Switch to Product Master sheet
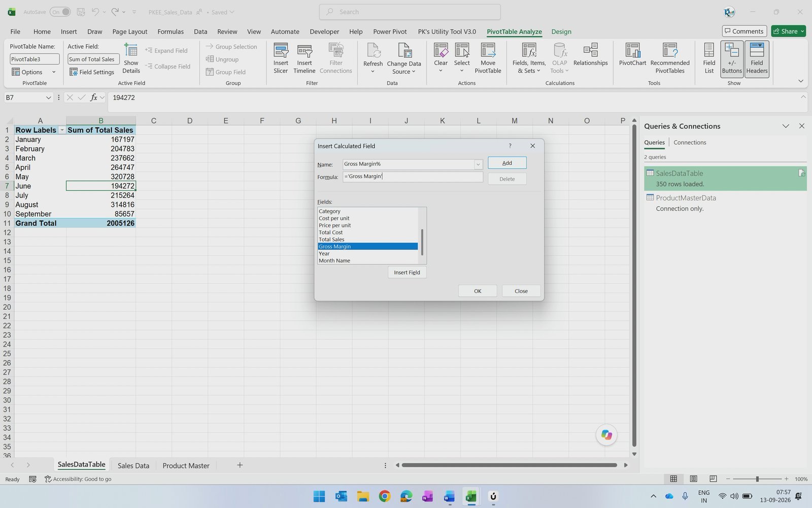 [186, 465]
